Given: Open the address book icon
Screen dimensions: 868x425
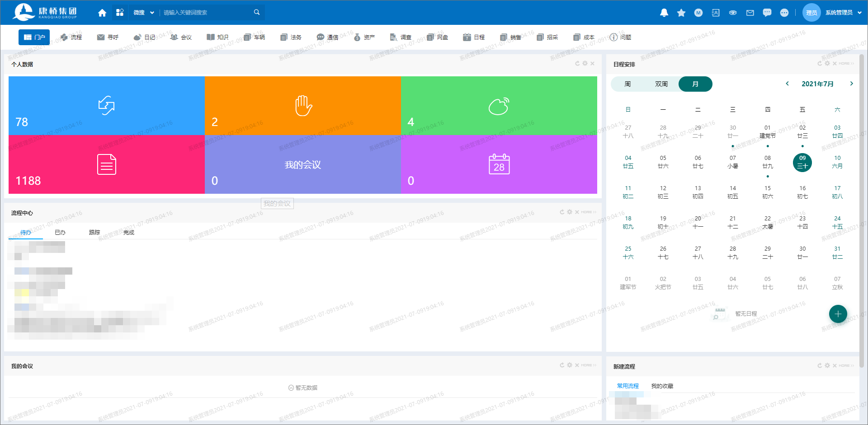Looking at the screenshot, I should point(716,13).
